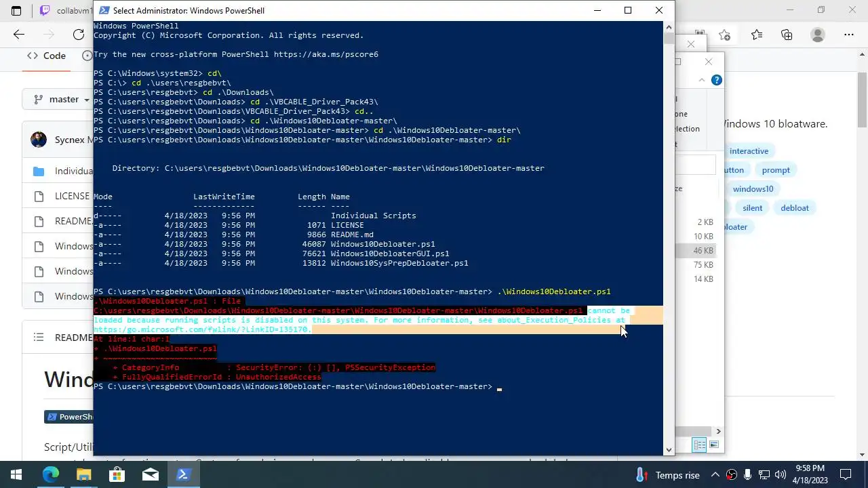Open Edge tab actions menu icon

pyautogui.click(x=16, y=10)
